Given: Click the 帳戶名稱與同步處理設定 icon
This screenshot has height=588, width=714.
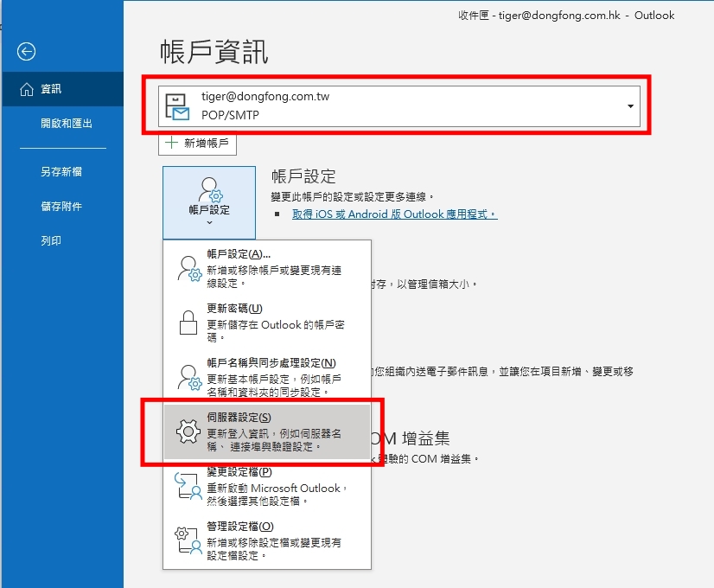Looking at the screenshot, I should 188,377.
